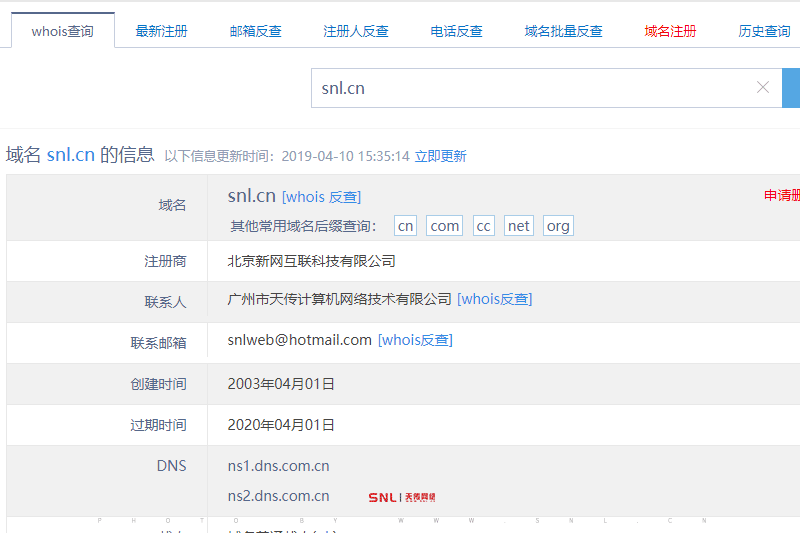The height and width of the screenshot is (533, 800).
Task: Choose the org suffix button
Action: (x=558, y=226)
